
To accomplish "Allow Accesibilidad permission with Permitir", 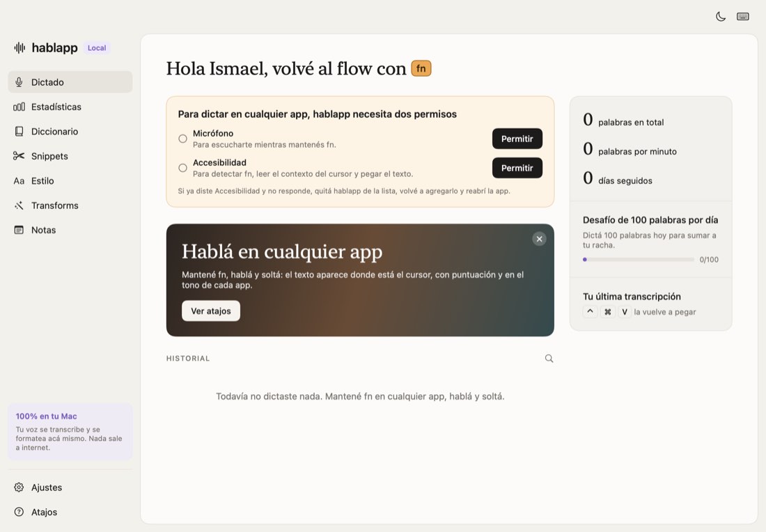I will tap(517, 168).
